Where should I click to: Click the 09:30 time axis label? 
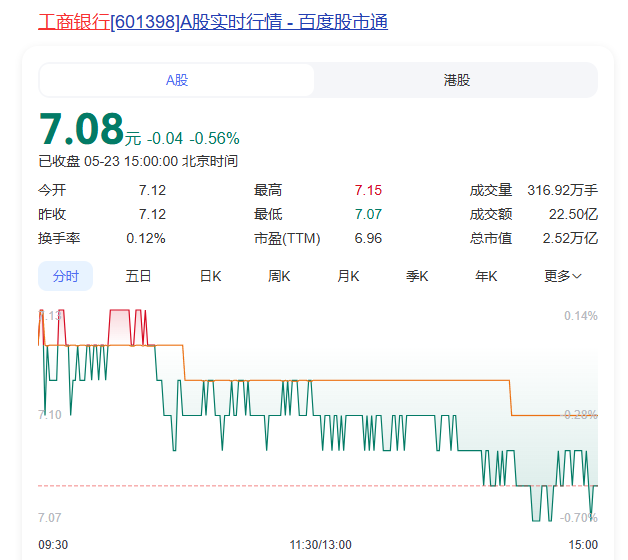(x=53, y=545)
